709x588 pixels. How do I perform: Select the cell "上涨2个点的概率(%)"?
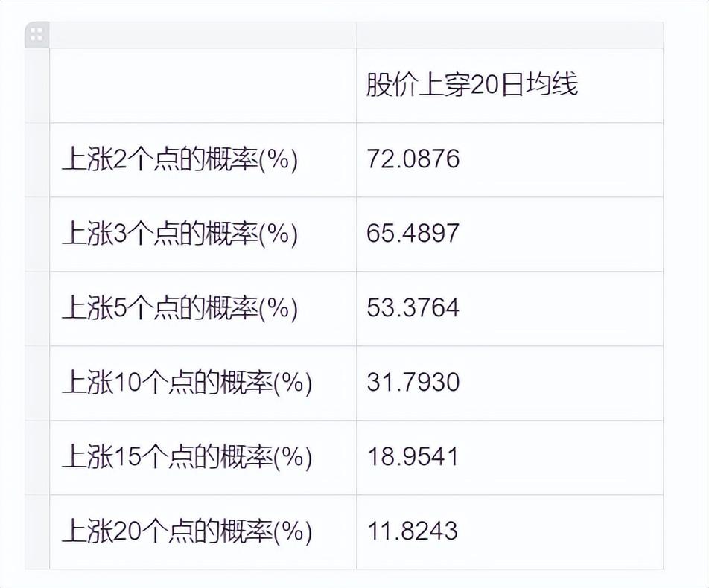coord(179,159)
